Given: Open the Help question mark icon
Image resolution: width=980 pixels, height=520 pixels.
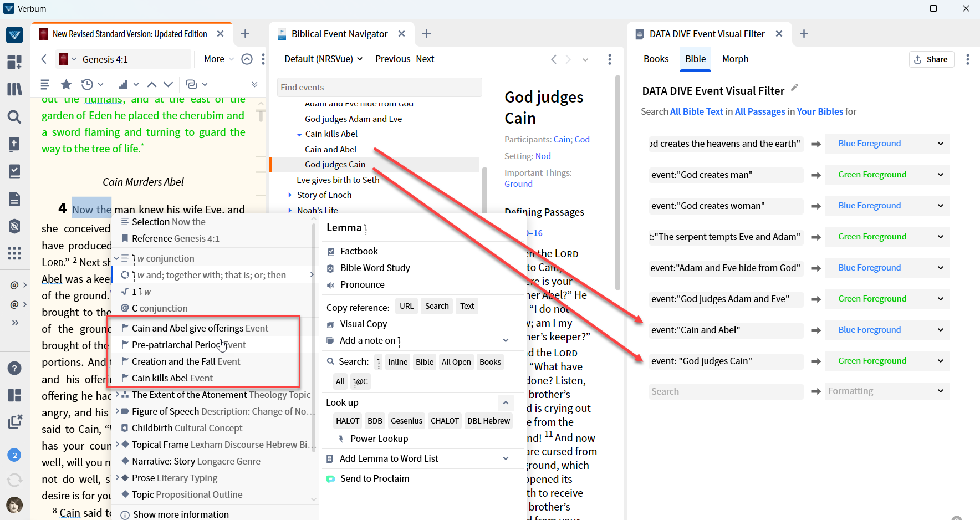Looking at the screenshot, I should pos(14,368).
